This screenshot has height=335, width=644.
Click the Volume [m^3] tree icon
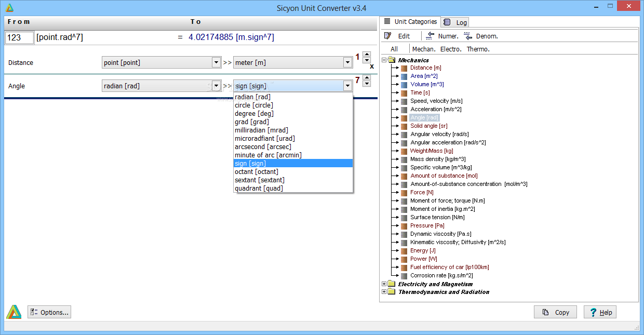click(404, 84)
